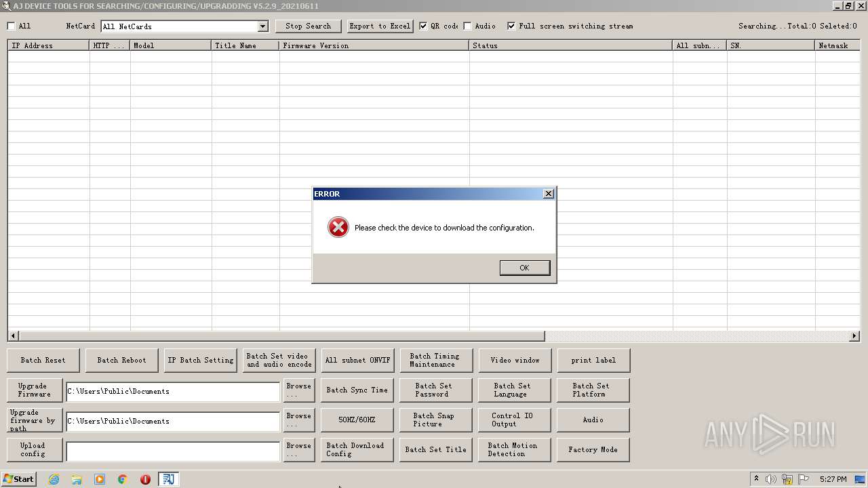Sort by IP Address column header

click(x=49, y=45)
